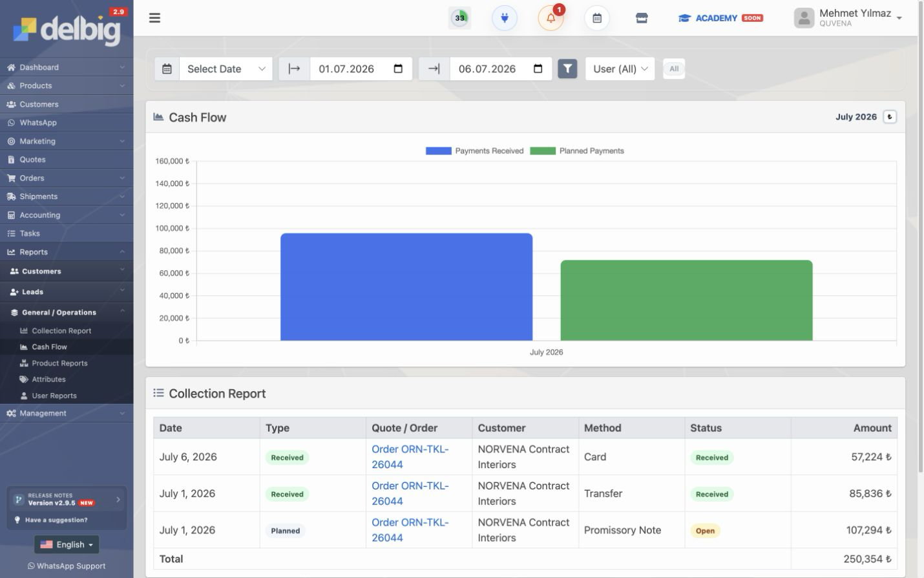Apply the date filter funnel button
The height and width of the screenshot is (578, 924).
point(567,69)
